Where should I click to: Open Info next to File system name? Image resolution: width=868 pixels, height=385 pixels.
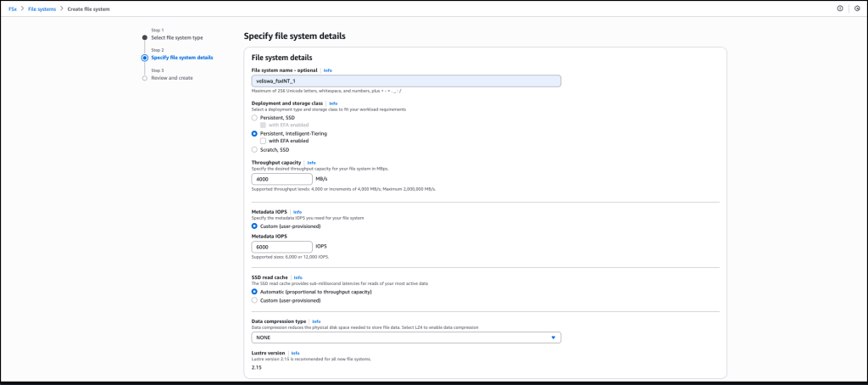[x=328, y=70]
